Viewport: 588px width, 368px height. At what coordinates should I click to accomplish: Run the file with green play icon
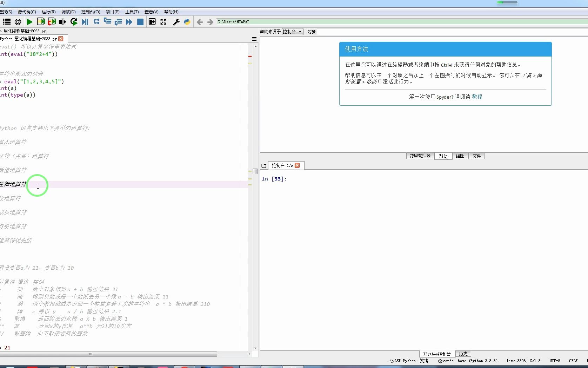29,22
